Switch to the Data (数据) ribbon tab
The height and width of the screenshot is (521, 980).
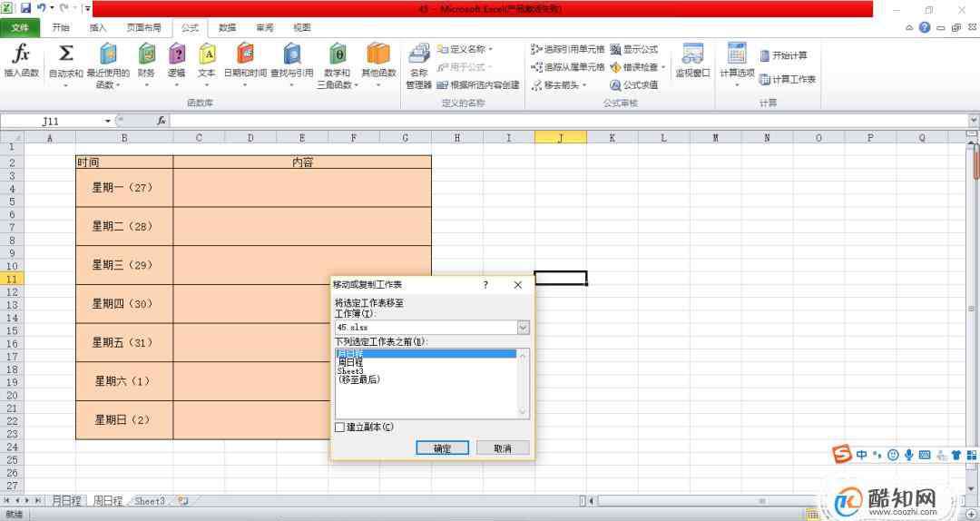pos(227,27)
